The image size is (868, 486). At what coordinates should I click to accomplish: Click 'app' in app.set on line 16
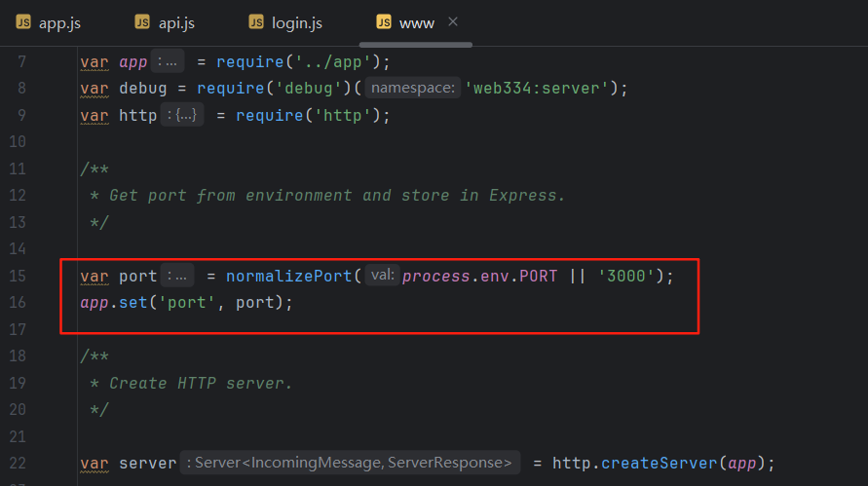(x=94, y=303)
